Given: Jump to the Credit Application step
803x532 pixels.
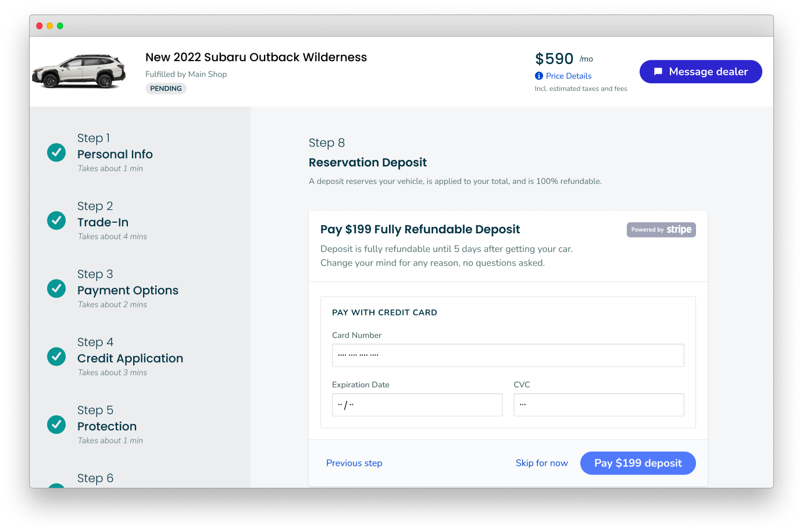Looking at the screenshot, I should click(130, 358).
